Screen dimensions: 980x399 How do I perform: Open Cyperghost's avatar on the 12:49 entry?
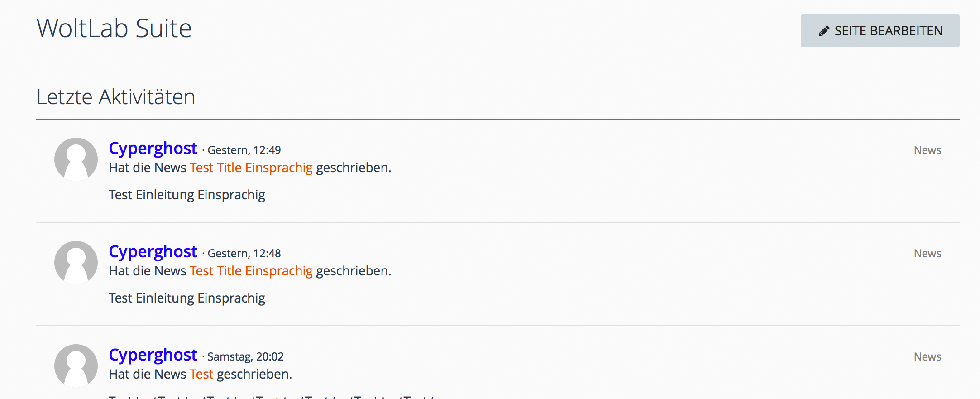coord(76,159)
